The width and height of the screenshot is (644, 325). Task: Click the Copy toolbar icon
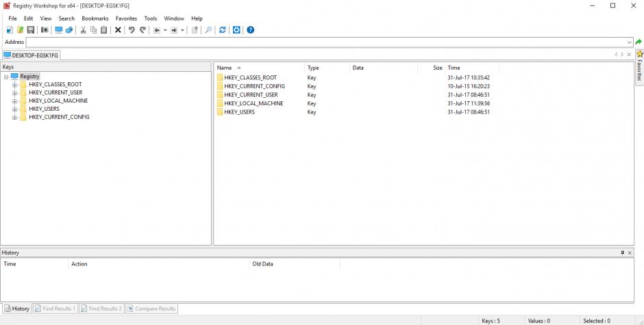[x=94, y=30]
